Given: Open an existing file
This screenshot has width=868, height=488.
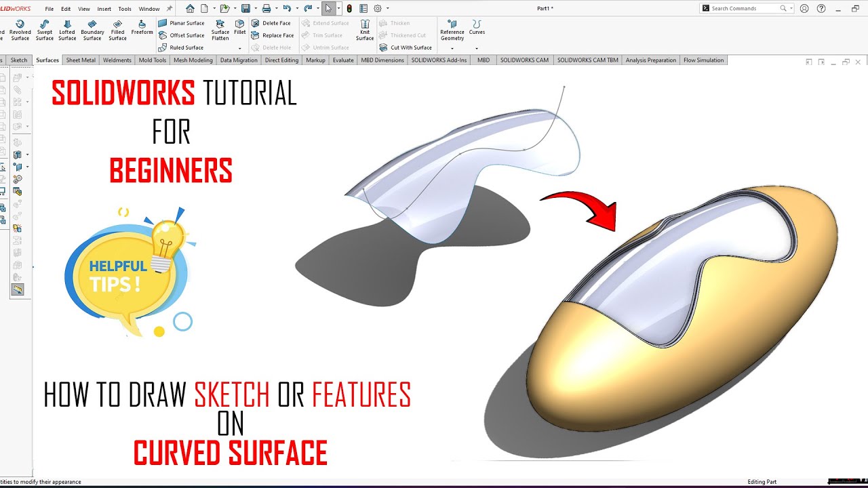Looking at the screenshot, I should click(x=224, y=9).
